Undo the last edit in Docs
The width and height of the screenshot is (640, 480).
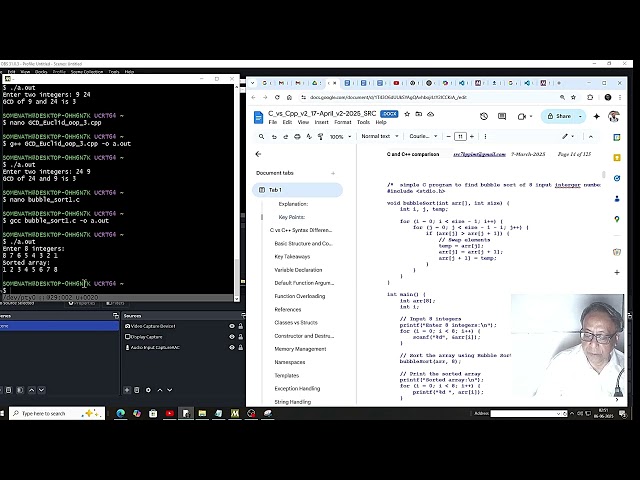[x=274, y=137]
